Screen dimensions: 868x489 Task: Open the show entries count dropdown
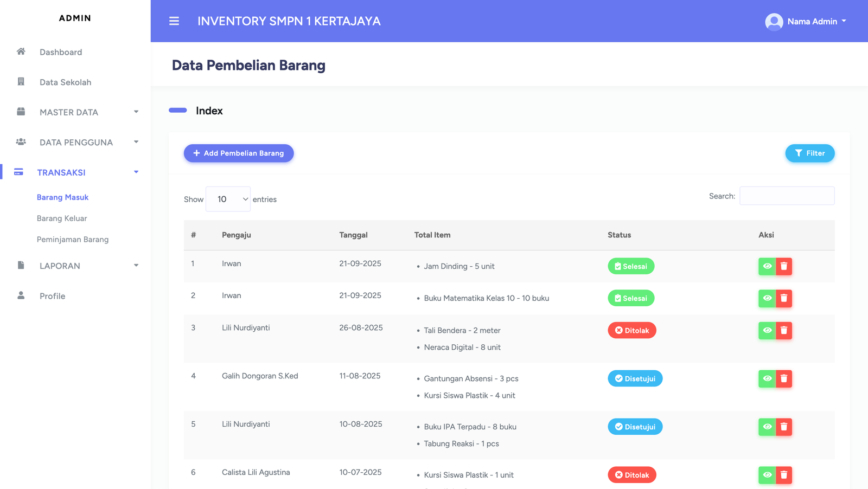tap(228, 199)
